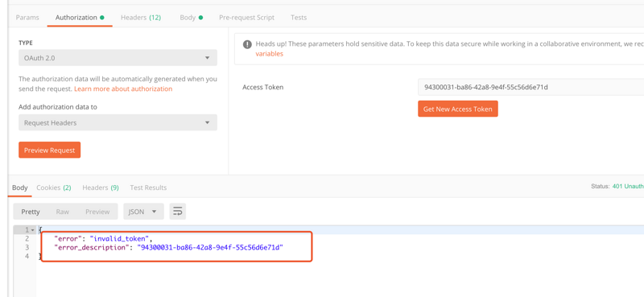Go to the Pre-request Script tab
Screen dimensions: 644x297
(247, 17)
